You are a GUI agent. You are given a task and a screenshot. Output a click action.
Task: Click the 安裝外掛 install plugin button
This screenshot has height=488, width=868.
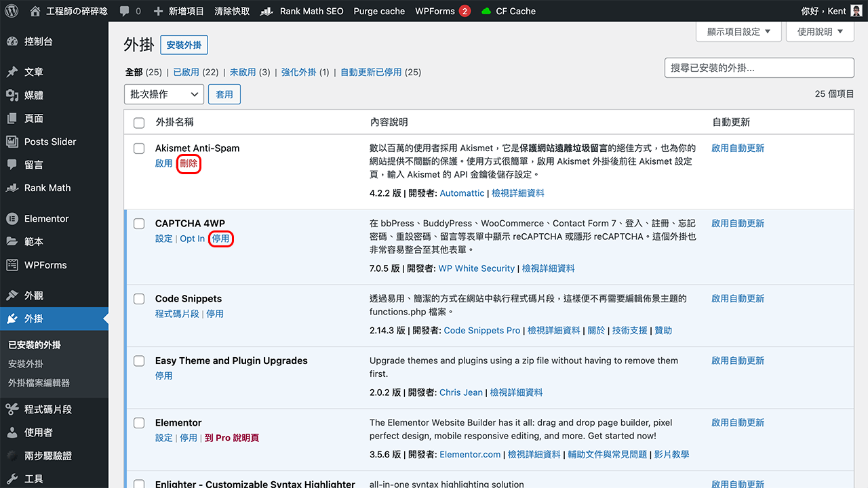pyautogui.click(x=184, y=45)
